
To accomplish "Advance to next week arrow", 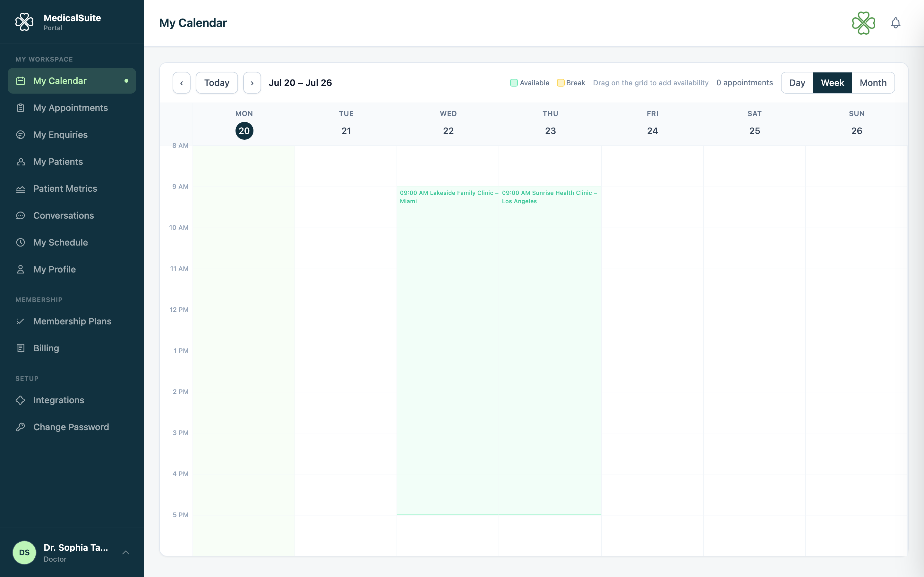I will [x=252, y=83].
